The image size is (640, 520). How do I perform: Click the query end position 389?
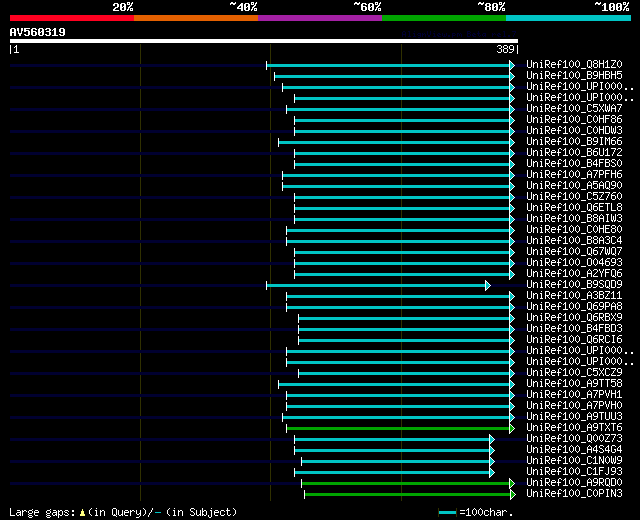[505, 49]
